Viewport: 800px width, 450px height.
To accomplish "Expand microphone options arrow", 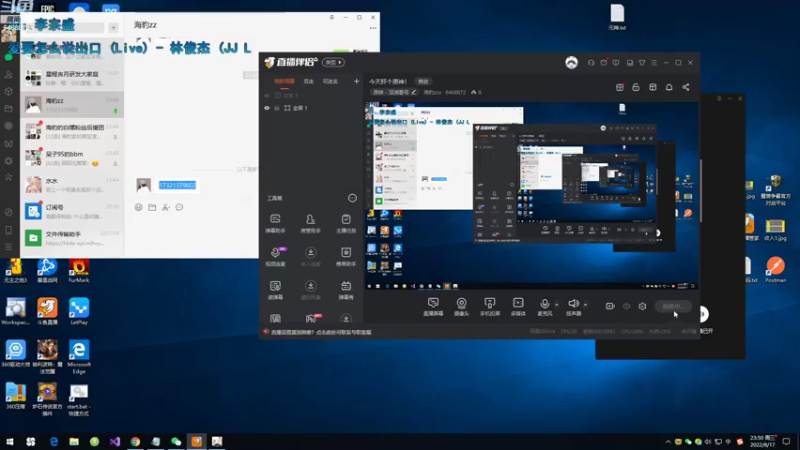I will (x=557, y=305).
